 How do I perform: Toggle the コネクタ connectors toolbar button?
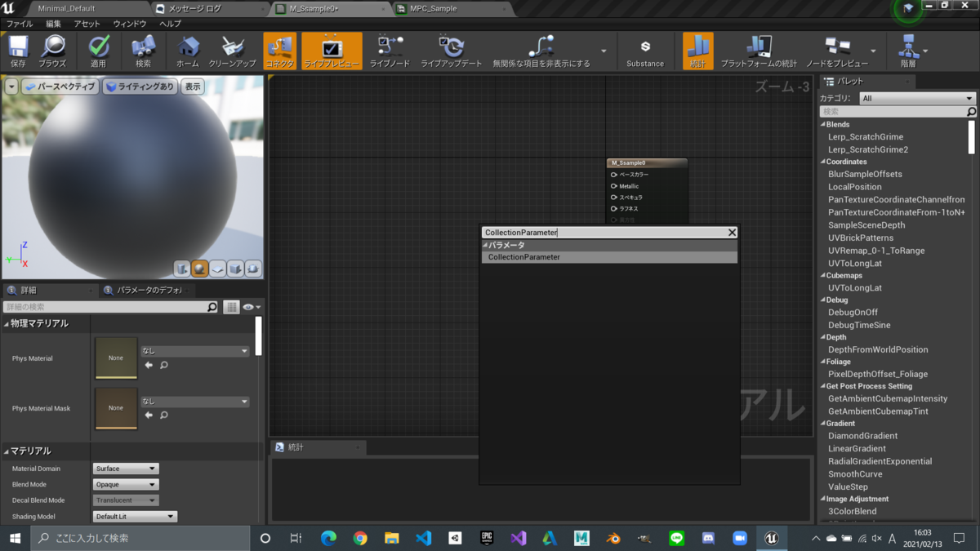(x=279, y=51)
